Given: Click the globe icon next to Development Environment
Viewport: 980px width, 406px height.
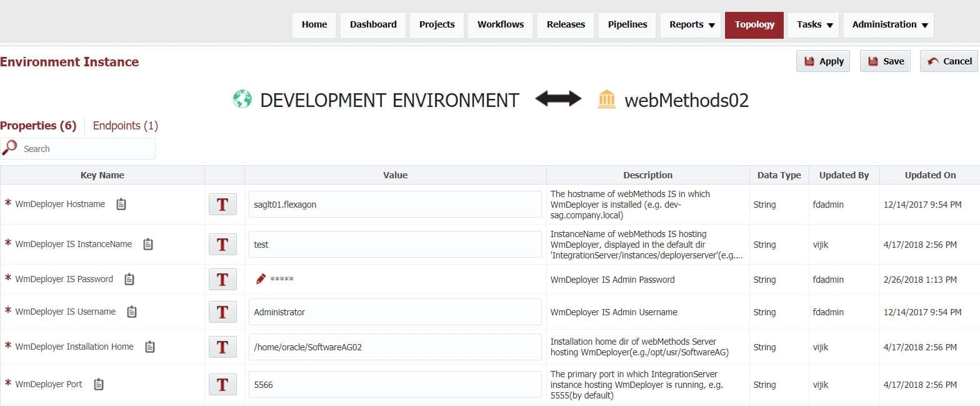Looking at the screenshot, I should pos(242,99).
